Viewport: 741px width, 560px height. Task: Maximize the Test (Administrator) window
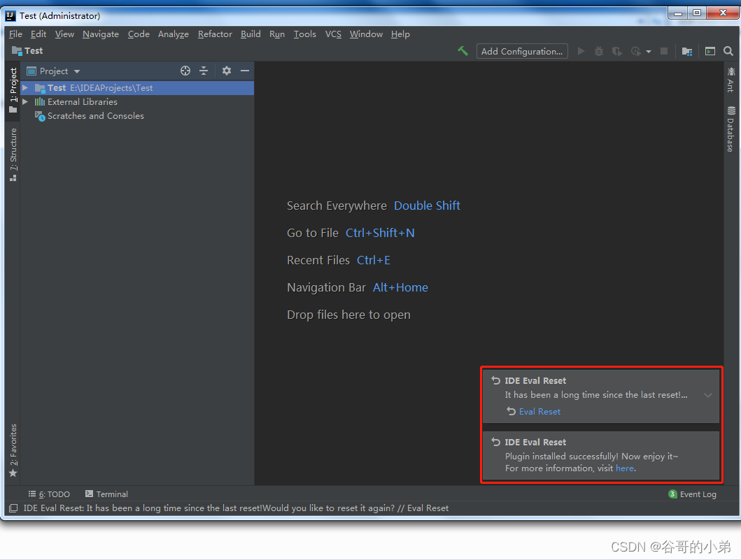697,13
